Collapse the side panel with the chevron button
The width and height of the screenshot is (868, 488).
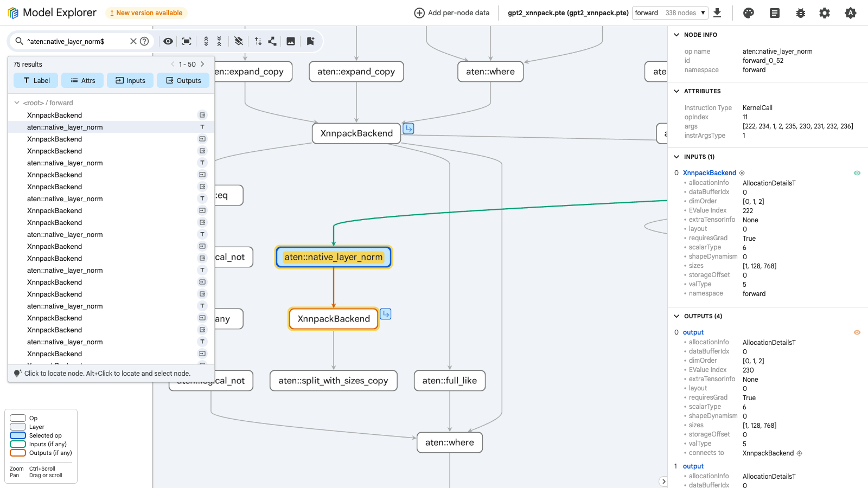663,481
